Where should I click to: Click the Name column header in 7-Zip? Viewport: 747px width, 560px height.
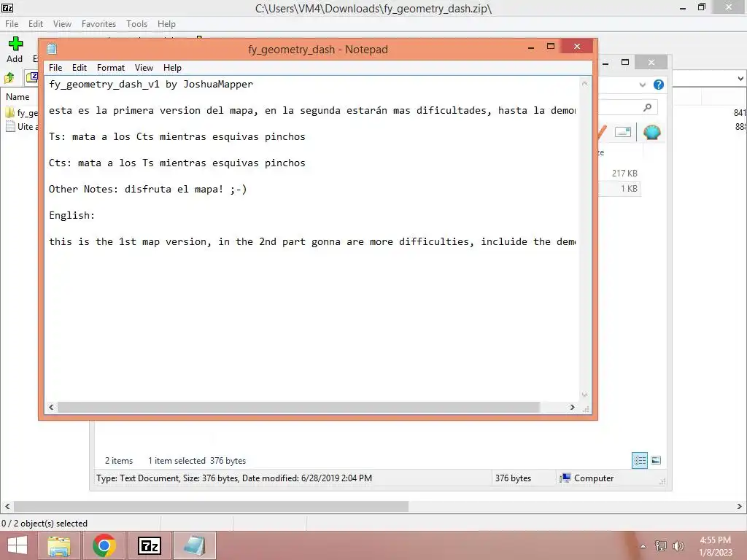(x=18, y=97)
